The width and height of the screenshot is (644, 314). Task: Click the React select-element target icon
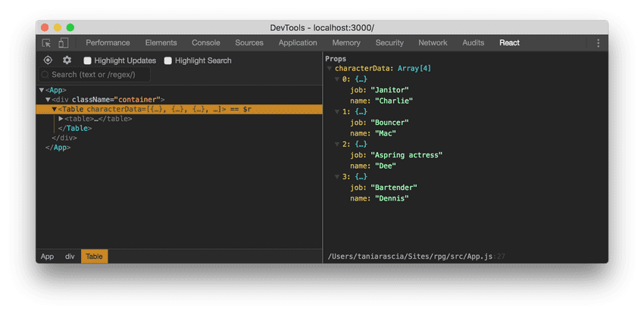coord(48,61)
